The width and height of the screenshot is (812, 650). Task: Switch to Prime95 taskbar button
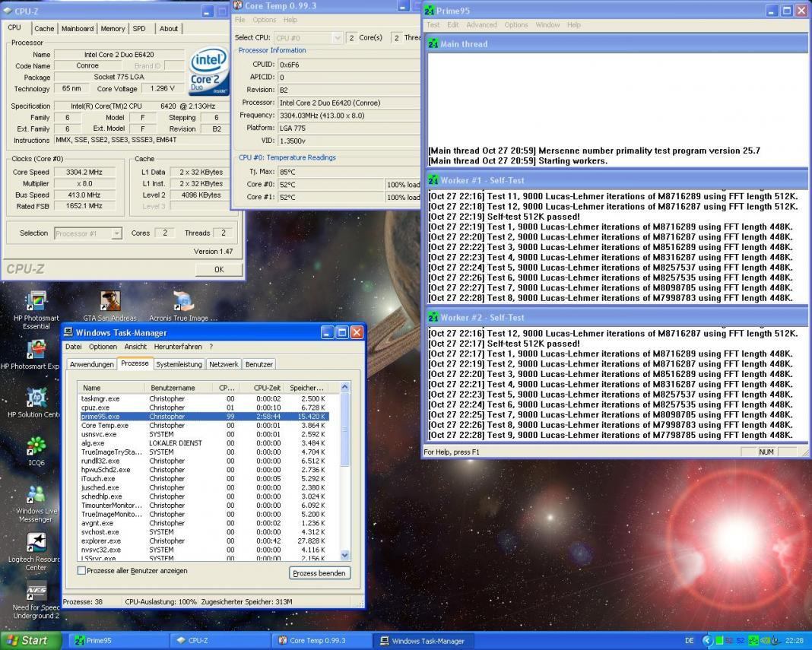[119, 641]
